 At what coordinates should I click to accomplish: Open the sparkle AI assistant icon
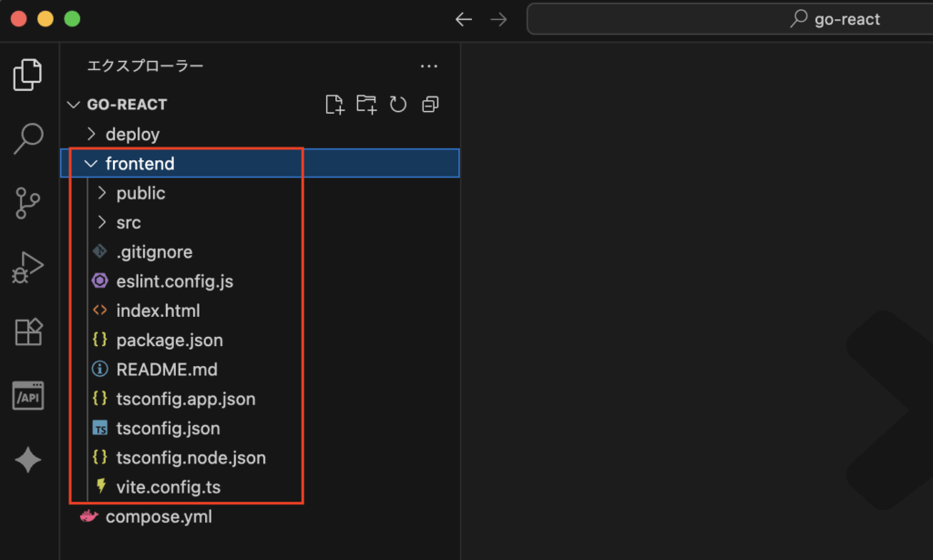point(28,461)
